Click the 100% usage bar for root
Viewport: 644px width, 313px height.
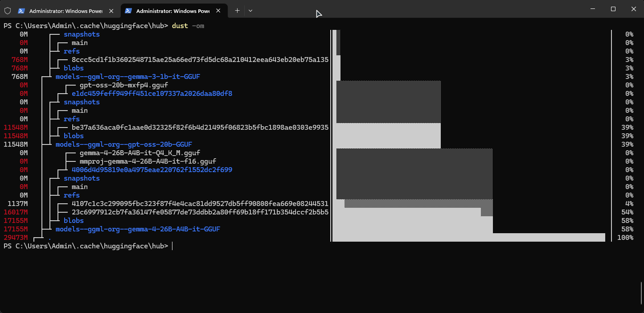click(x=469, y=238)
